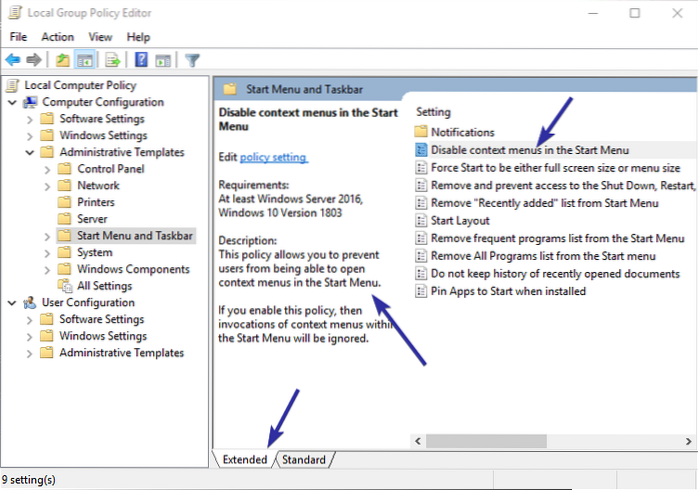Switch to the Standard tab
Viewport: 698px width, 490px height.
coord(303,459)
